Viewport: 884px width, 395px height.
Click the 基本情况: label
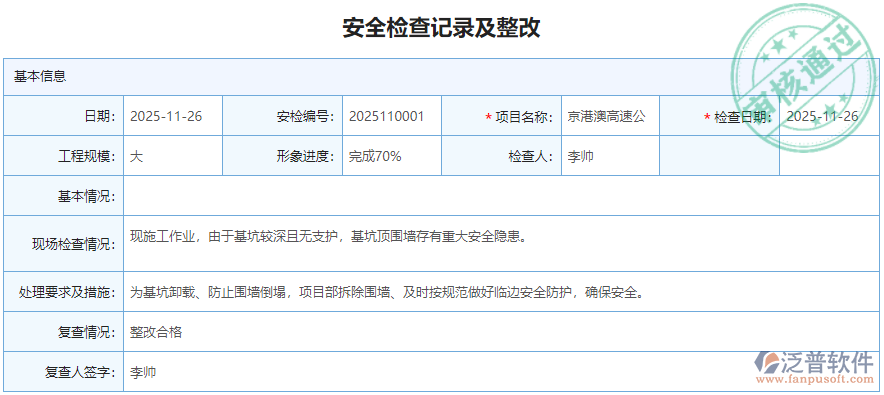tap(87, 196)
